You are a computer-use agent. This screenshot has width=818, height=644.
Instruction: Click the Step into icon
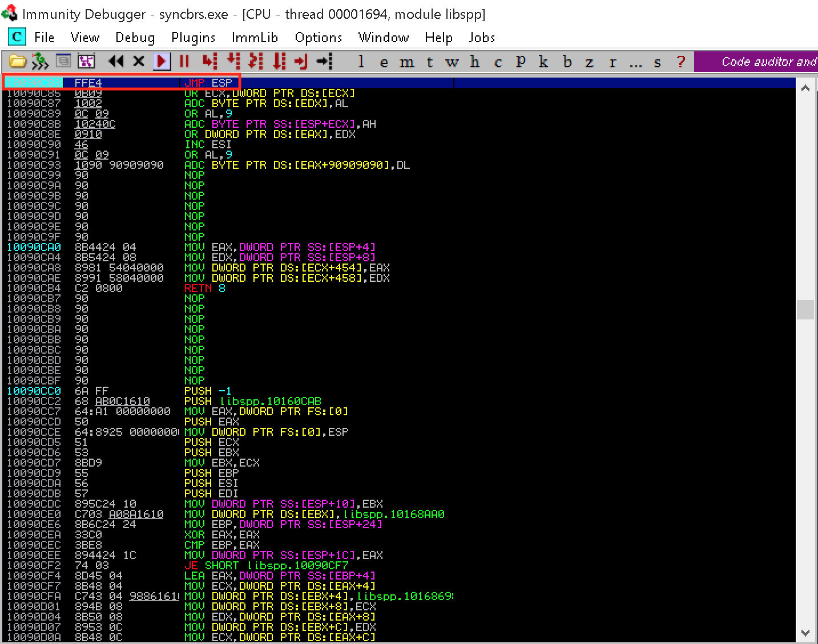pyautogui.click(x=210, y=61)
